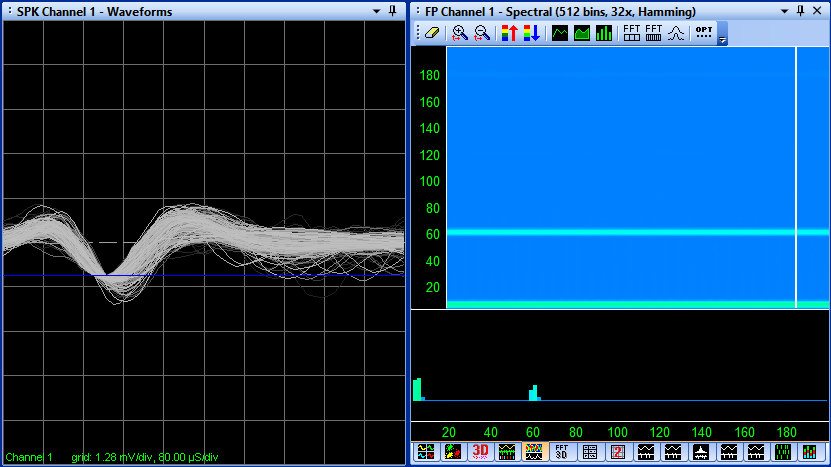Click the 180 label on spectrogram axis

click(429, 75)
